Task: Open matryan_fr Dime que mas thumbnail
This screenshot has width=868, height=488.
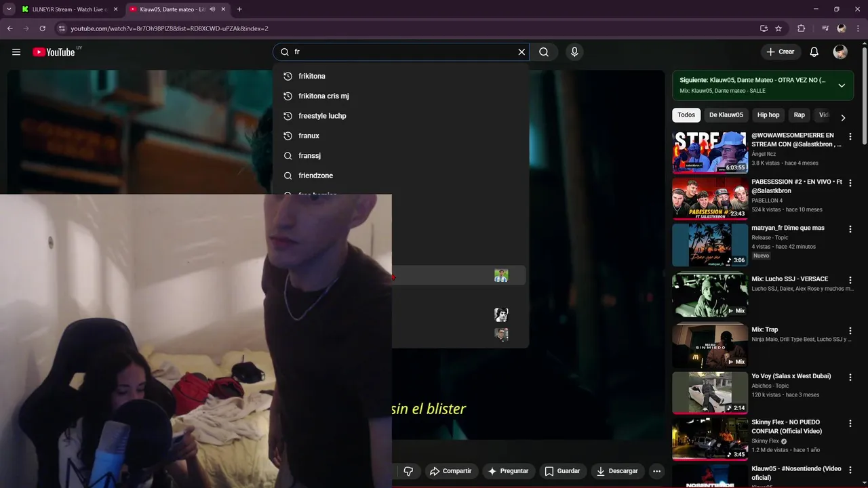Action: (709, 245)
